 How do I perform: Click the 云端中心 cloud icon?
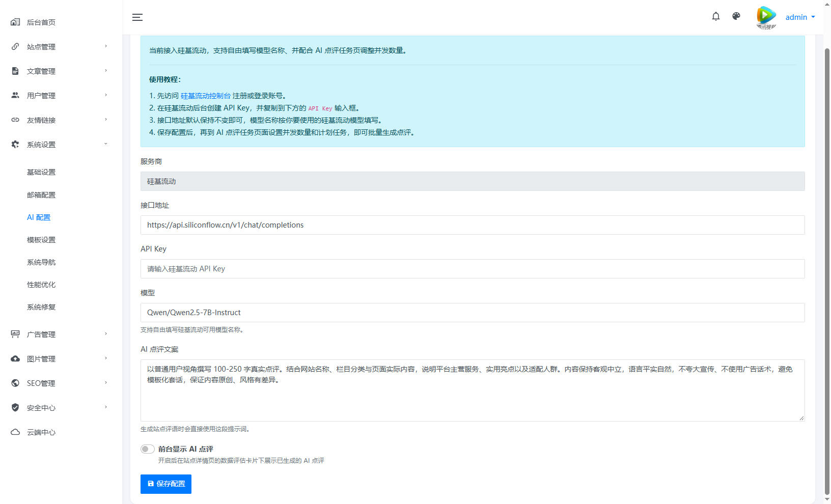[x=15, y=432]
